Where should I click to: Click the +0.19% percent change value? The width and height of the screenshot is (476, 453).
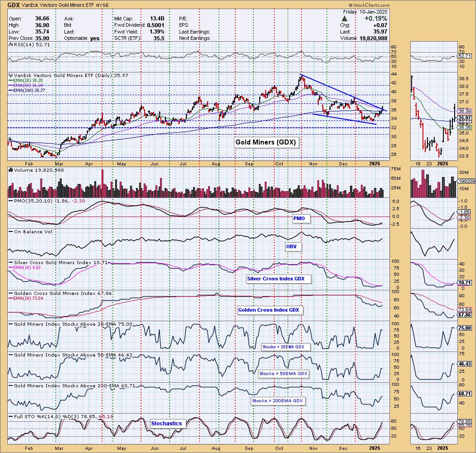coord(376,19)
